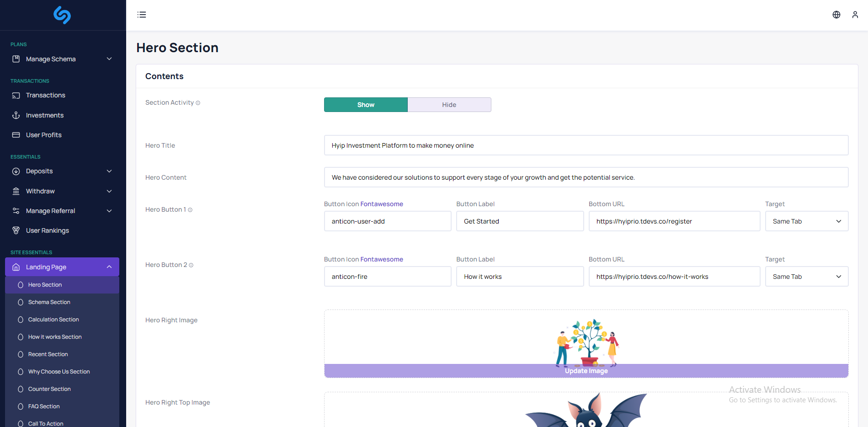868x427 pixels.
Task: Open the user profile icon
Action: (855, 15)
